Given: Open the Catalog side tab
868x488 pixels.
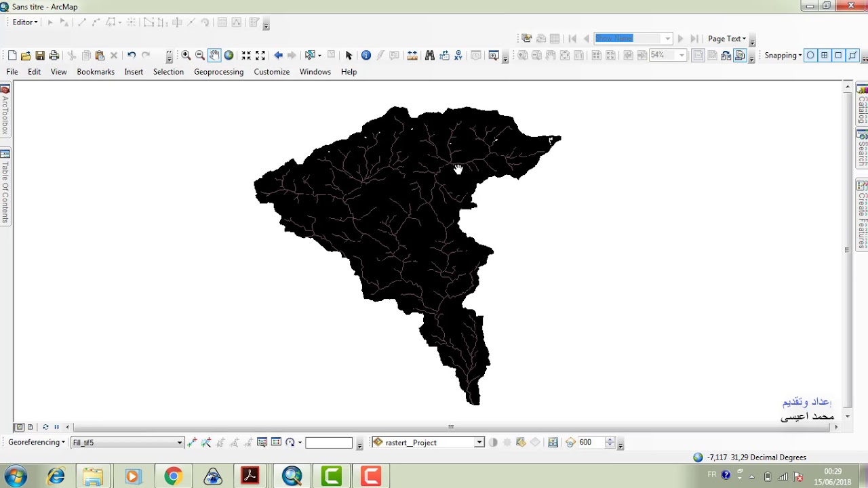Looking at the screenshot, I should click(863, 105).
